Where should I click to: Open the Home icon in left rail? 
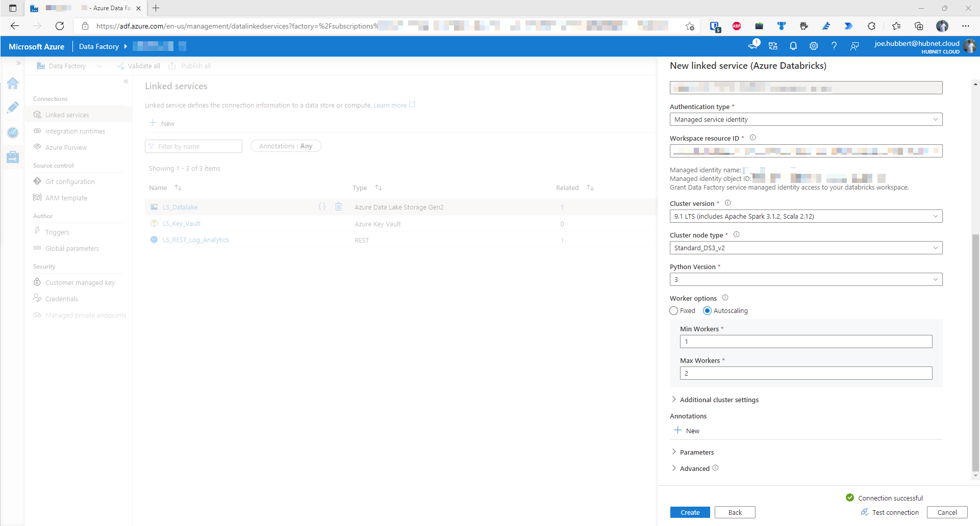click(13, 83)
